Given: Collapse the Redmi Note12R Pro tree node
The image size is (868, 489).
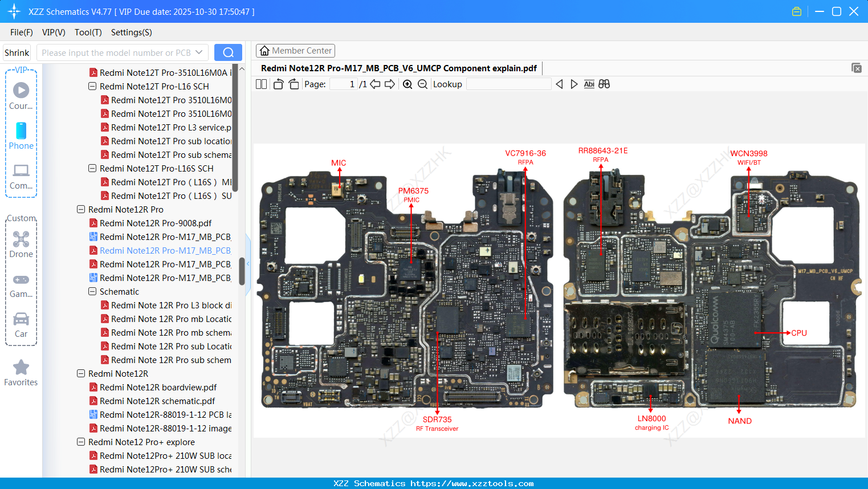Looking at the screenshot, I should 80,209.
